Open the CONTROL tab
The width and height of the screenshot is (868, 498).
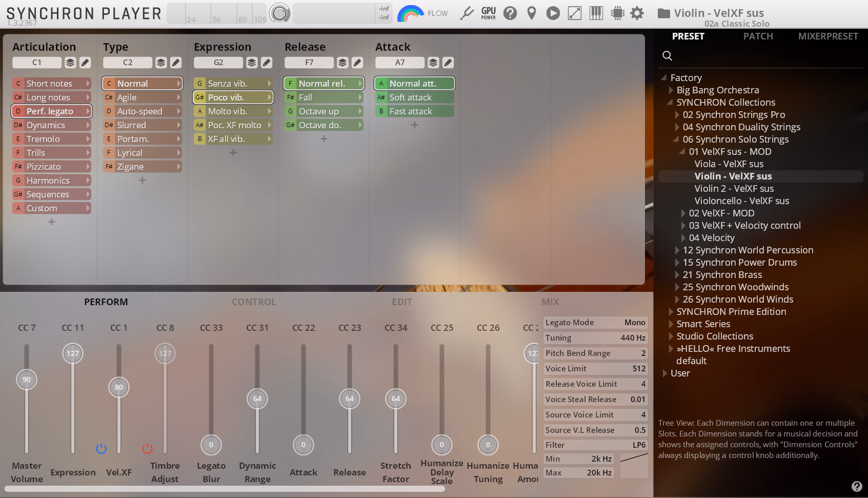pos(254,302)
